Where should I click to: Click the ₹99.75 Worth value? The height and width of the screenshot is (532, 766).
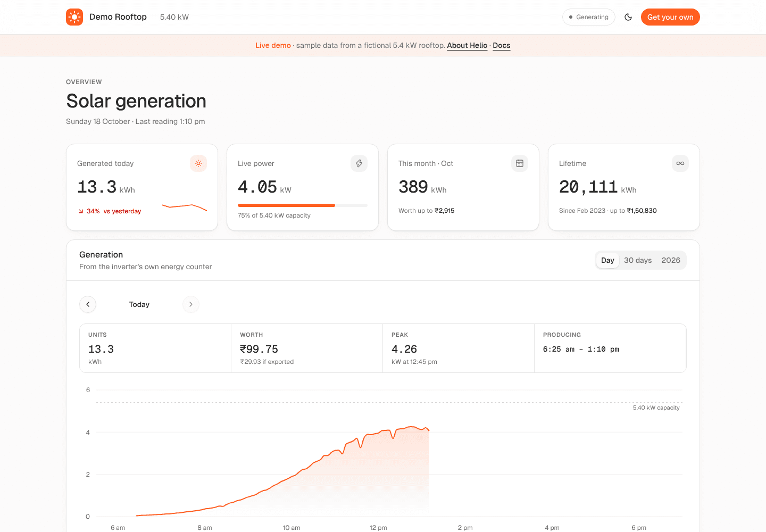pos(259,349)
